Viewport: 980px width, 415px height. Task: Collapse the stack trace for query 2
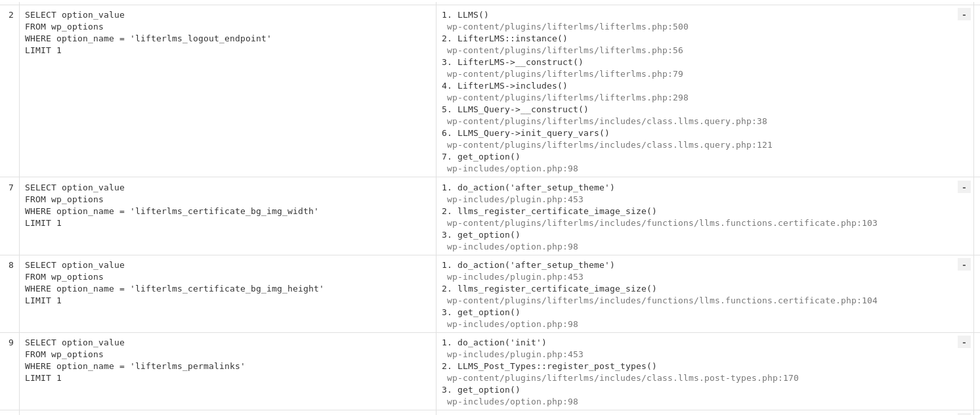[964, 14]
